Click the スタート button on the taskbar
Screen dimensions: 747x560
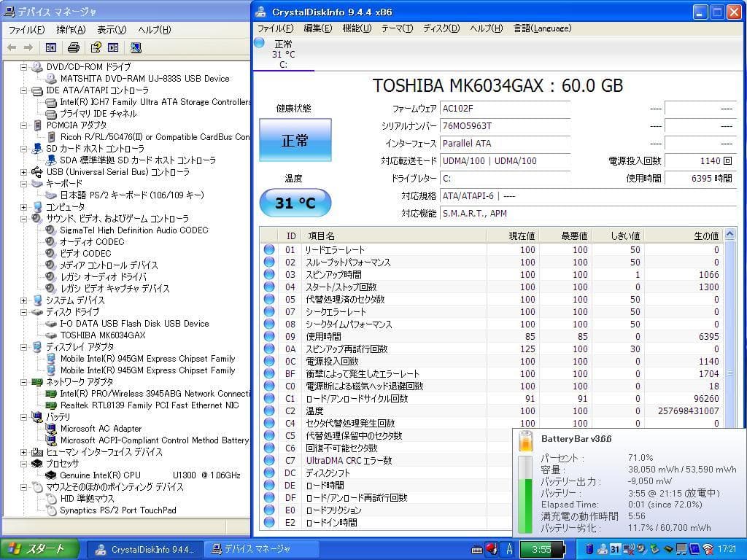pyautogui.click(x=39, y=550)
